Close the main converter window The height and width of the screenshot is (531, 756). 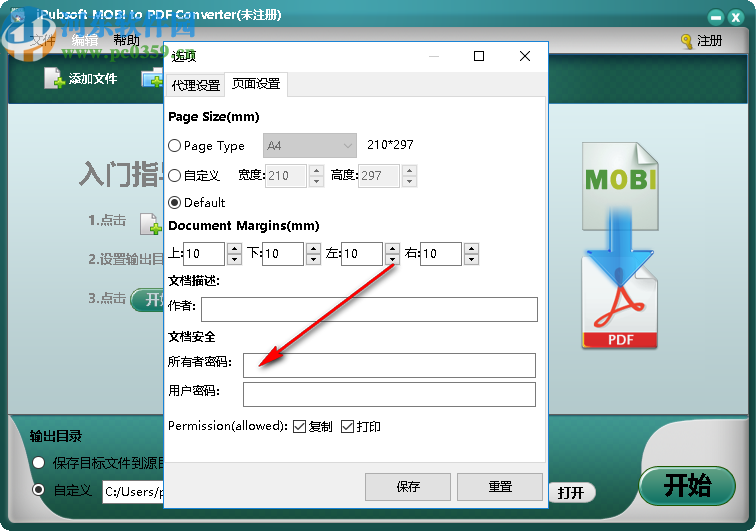tap(736, 18)
